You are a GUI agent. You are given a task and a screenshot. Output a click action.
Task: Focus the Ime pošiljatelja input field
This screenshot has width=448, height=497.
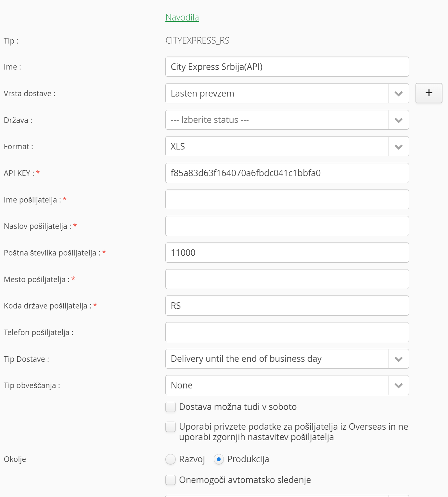coord(287,200)
